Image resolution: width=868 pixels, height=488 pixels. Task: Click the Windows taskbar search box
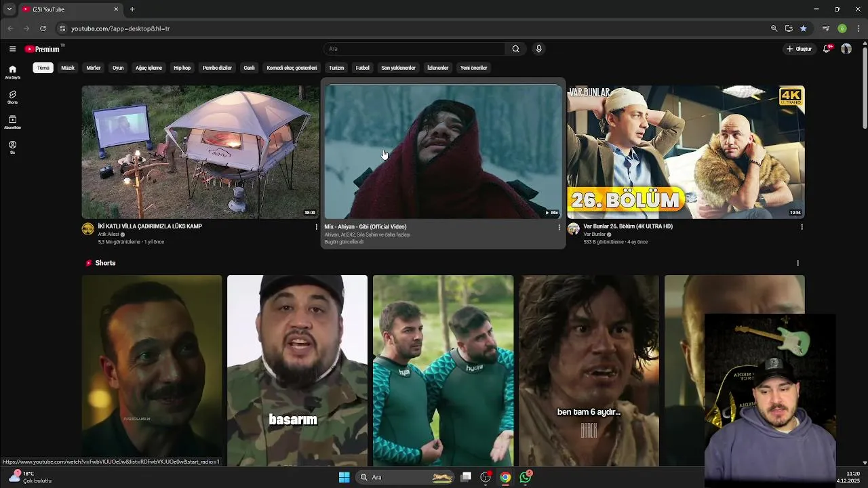[x=404, y=477]
